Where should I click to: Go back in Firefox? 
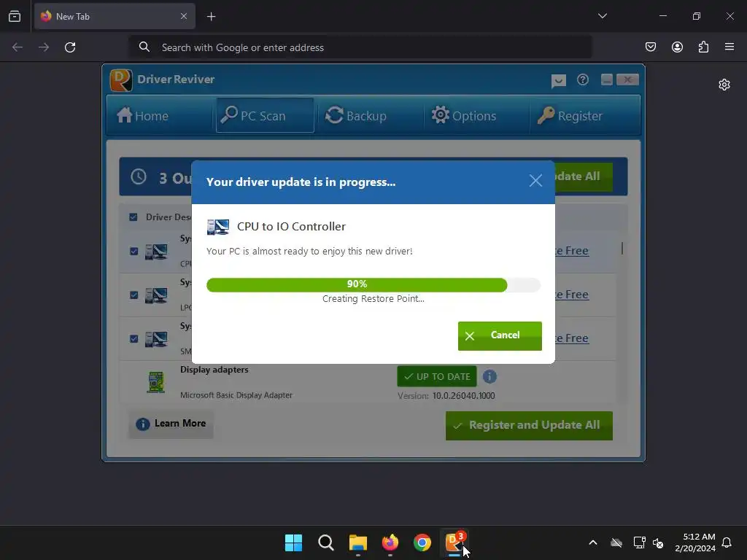coord(18,47)
